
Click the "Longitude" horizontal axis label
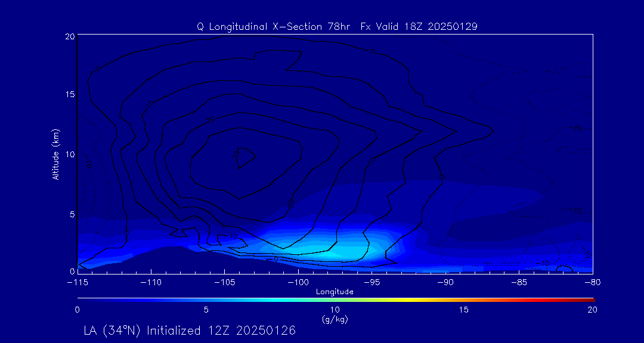click(335, 292)
